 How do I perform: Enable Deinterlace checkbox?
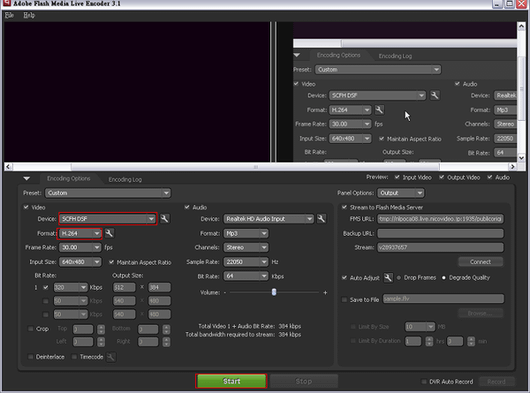pyautogui.click(x=31, y=357)
